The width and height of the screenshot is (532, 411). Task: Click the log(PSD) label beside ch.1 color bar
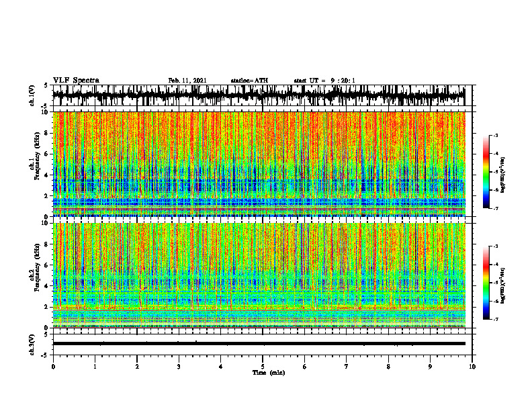click(x=504, y=175)
